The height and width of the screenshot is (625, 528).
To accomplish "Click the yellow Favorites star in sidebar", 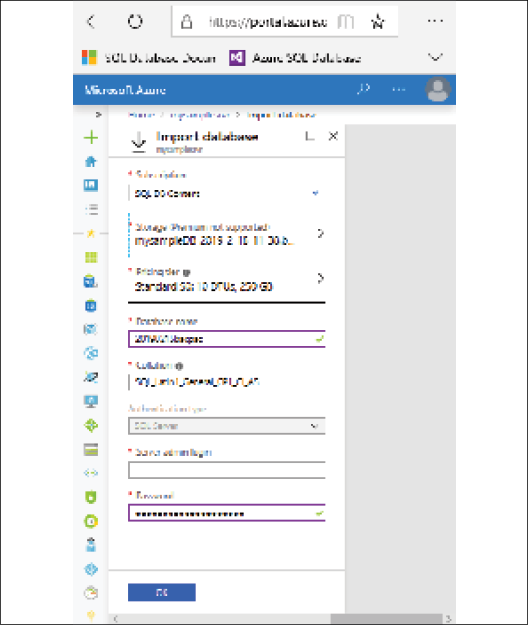I will (91, 233).
